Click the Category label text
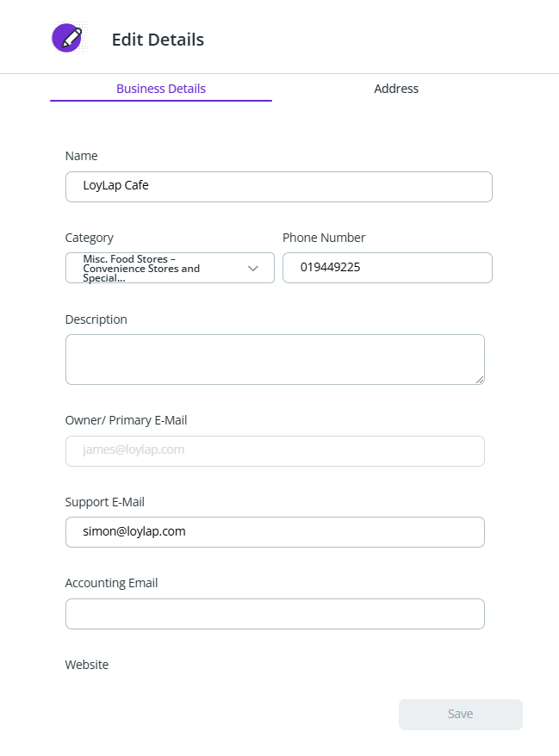 click(90, 238)
